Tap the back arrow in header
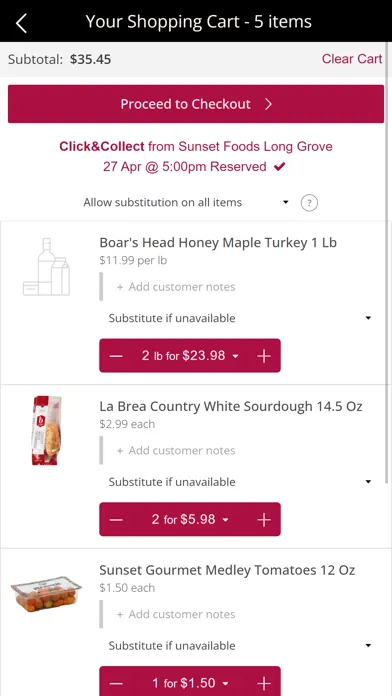Image resolution: width=392 pixels, height=696 pixels. coord(21,23)
